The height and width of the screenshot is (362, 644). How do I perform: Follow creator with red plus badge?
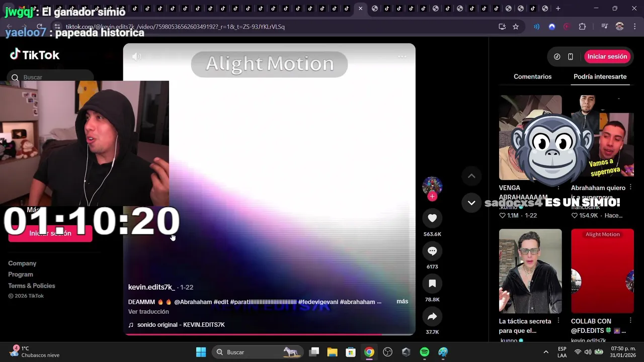coord(432,197)
